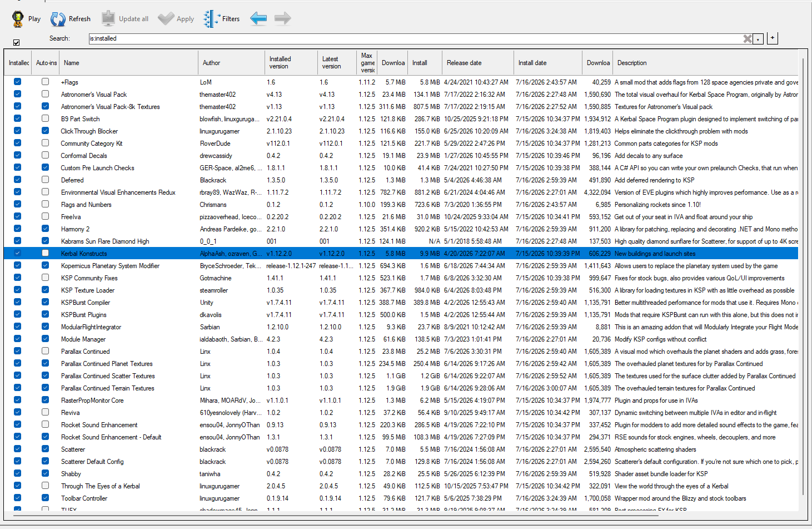The image size is (812, 529).
Task: Check Auto-installed on the Reviva row
Action: pos(45,412)
